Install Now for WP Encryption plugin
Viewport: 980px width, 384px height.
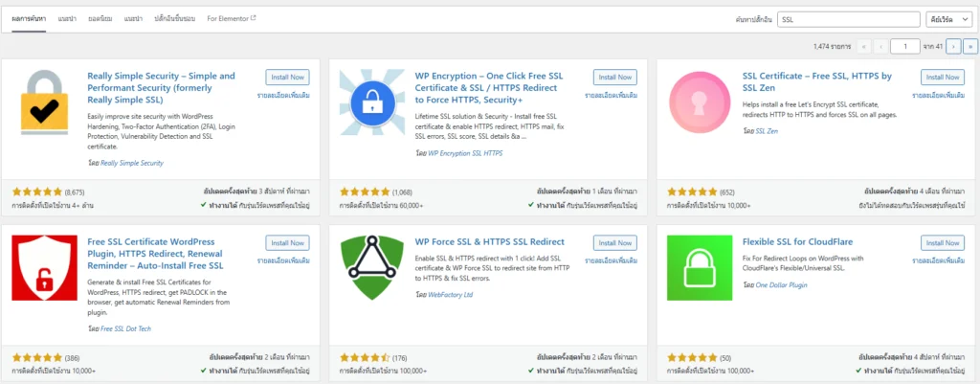point(615,77)
